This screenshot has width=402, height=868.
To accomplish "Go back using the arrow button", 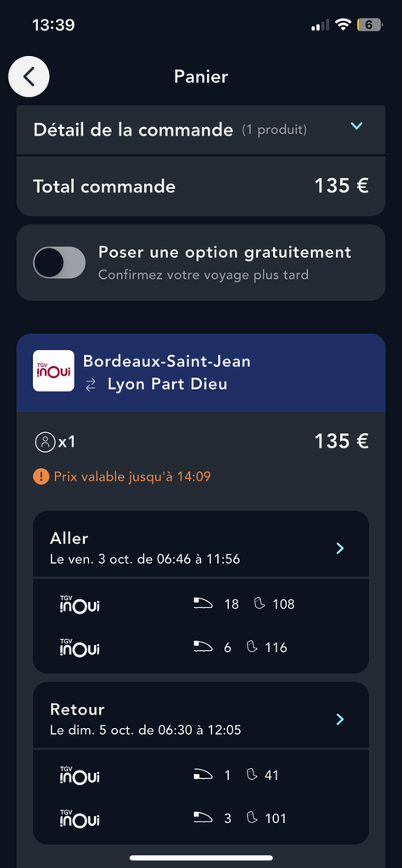I will 29,76.
